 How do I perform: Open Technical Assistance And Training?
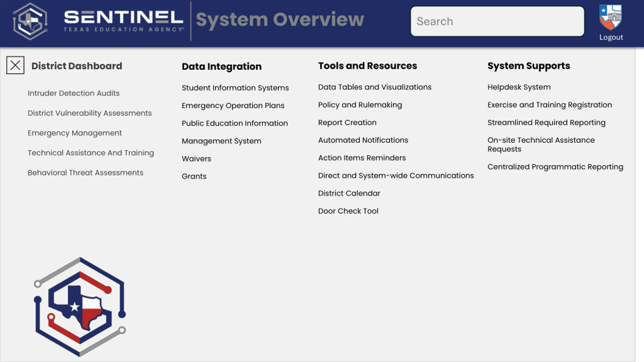point(91,153)
